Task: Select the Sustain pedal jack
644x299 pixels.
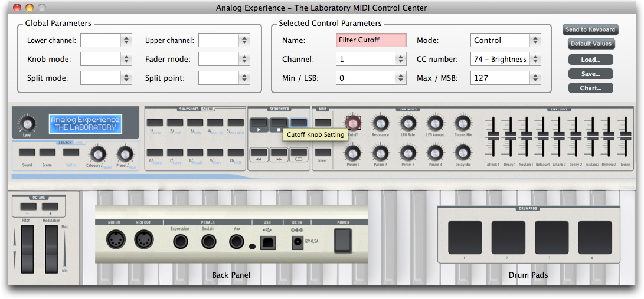Action: 208,242
